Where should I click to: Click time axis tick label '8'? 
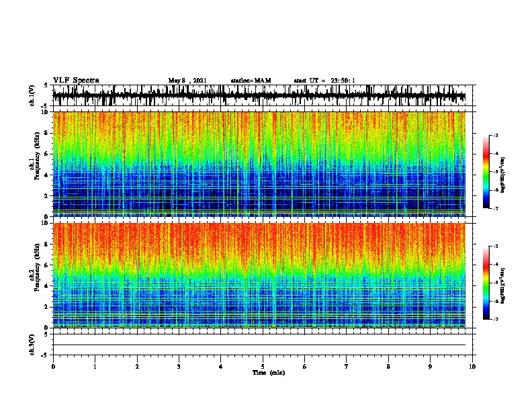388,367
